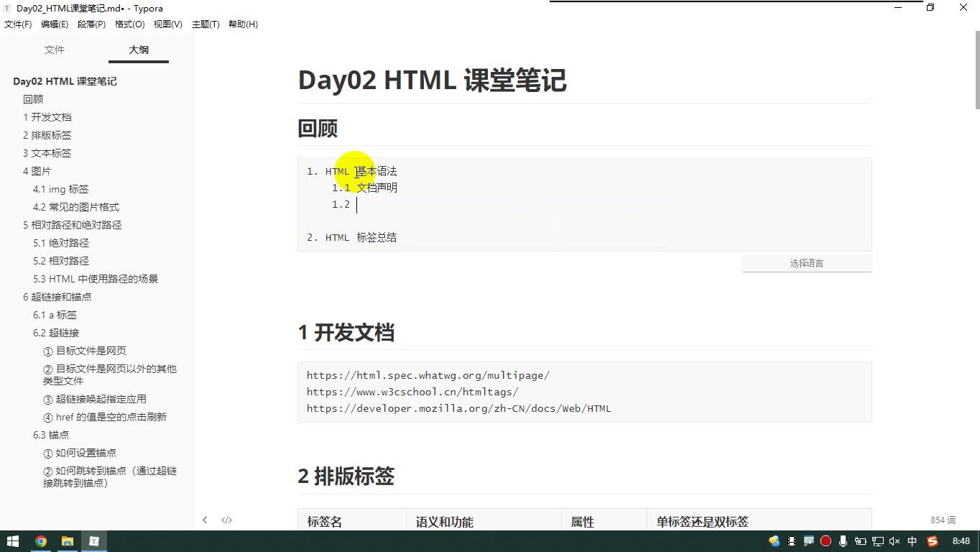Viewport: 980px width, 552px height.
Task: Click the Typora taskbar icon
Action: pyautogui.click(x=93, y=541)
